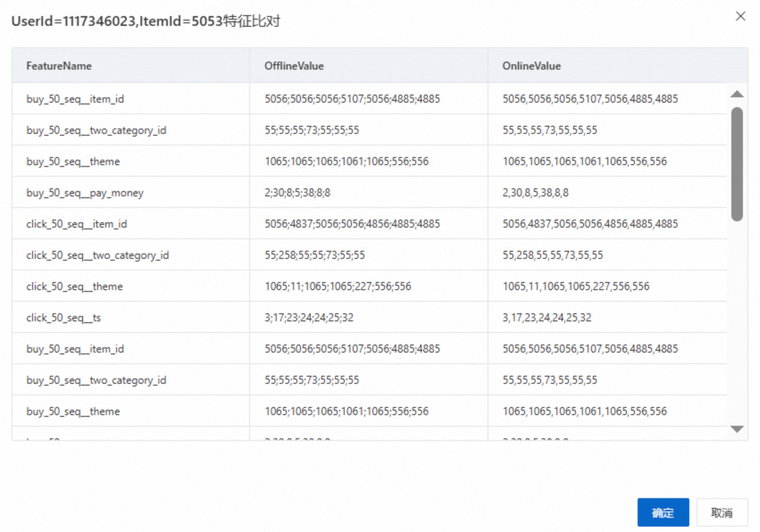Select the click_50_seq__theme feature name
The image size is (760, 532).
75,287
